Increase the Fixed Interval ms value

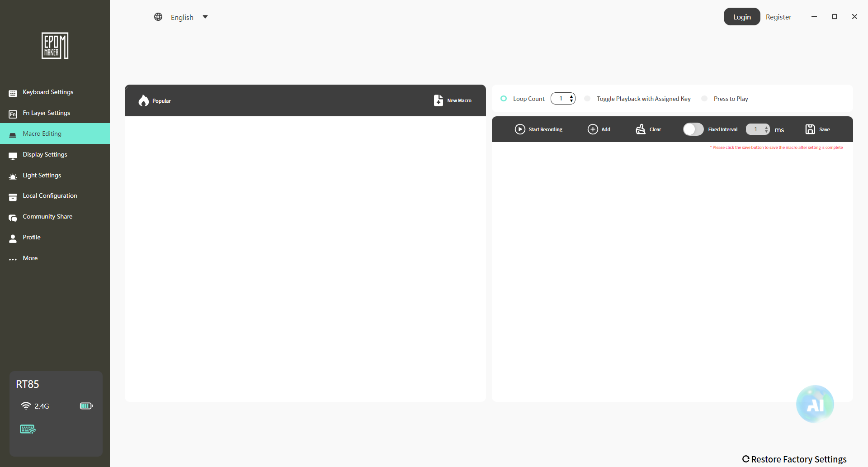pos(766,127)
